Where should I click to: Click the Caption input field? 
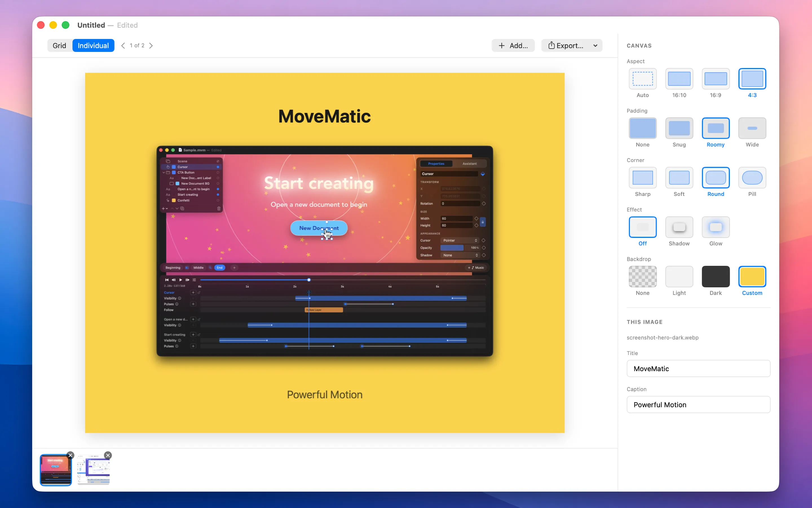698,404
